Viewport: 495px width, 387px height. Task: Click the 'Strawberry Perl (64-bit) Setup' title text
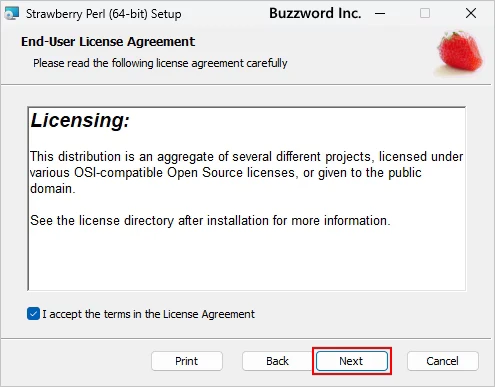104,14
